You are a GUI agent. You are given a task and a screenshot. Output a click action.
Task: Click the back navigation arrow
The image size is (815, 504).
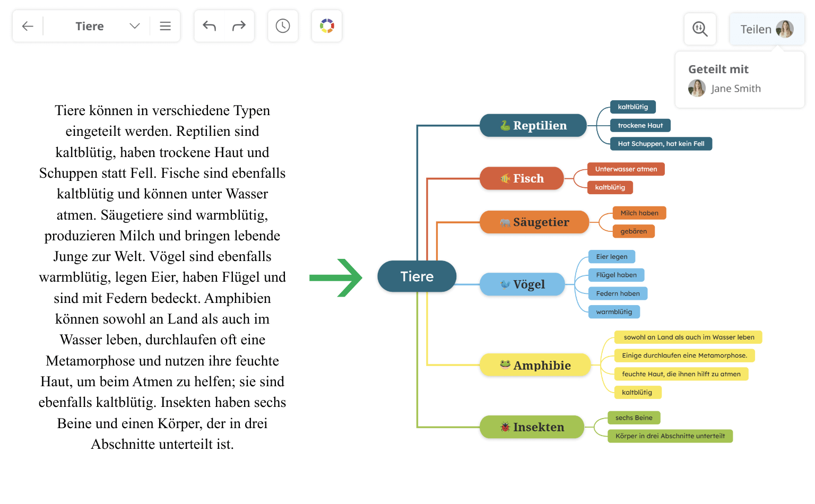(x=28, y=25)
